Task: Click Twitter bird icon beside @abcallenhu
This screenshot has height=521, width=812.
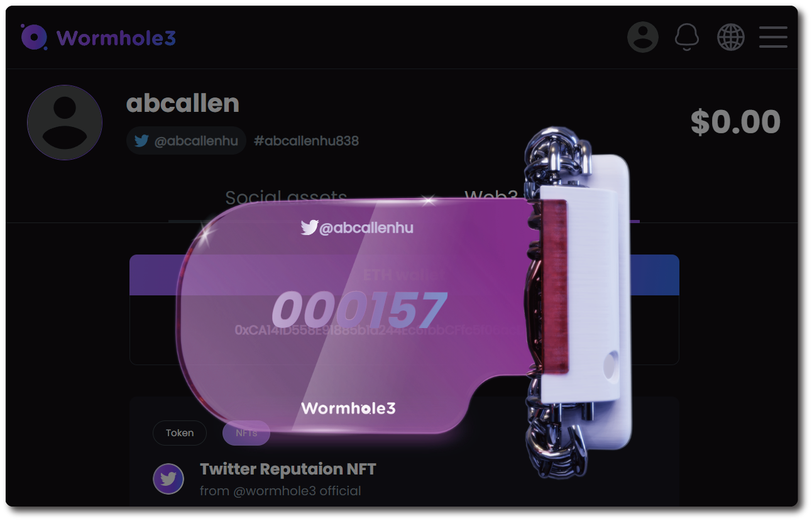Action: (143, 141)
